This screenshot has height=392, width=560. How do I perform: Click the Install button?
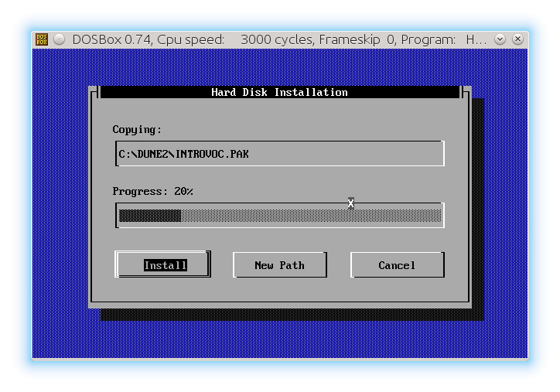click(163, 264)
